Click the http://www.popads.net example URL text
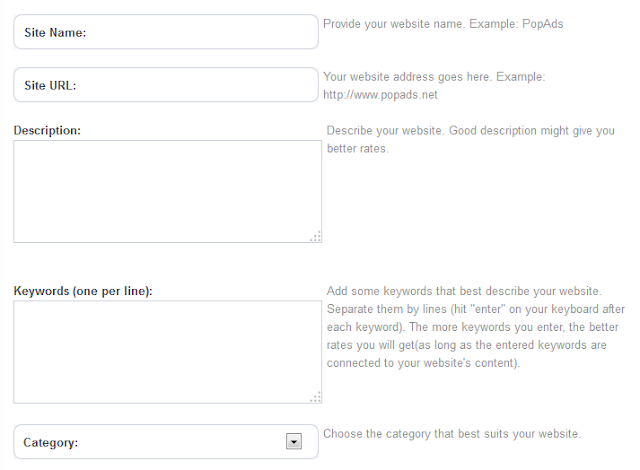The image size is (640, 470). click(381, 95)
